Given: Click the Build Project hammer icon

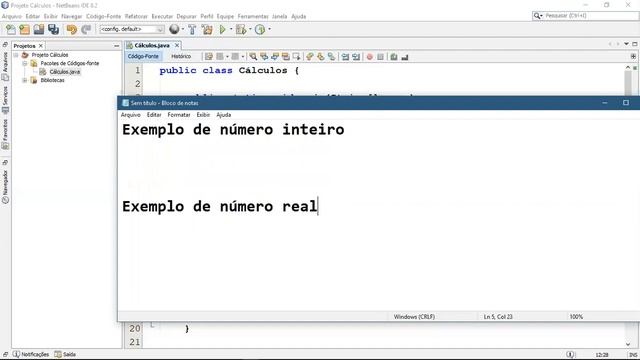Looking at the screenshot, I should tap(192, 29).
